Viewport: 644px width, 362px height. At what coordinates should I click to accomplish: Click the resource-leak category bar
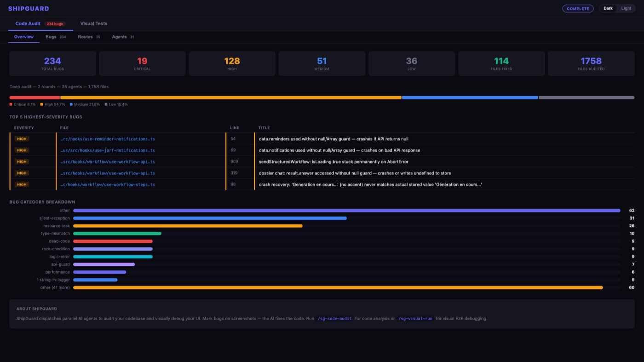point(188,226)
